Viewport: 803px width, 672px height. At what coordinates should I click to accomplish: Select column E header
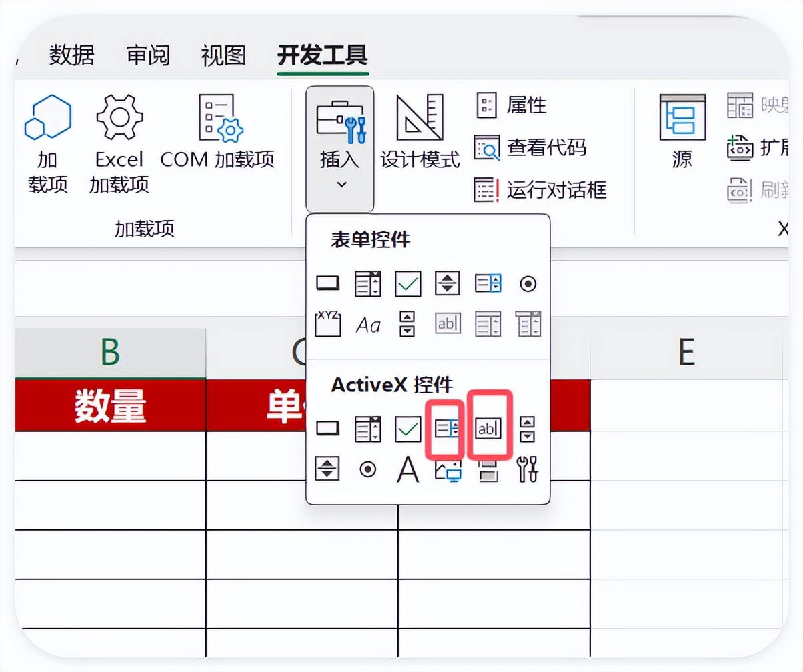(686, 352)
